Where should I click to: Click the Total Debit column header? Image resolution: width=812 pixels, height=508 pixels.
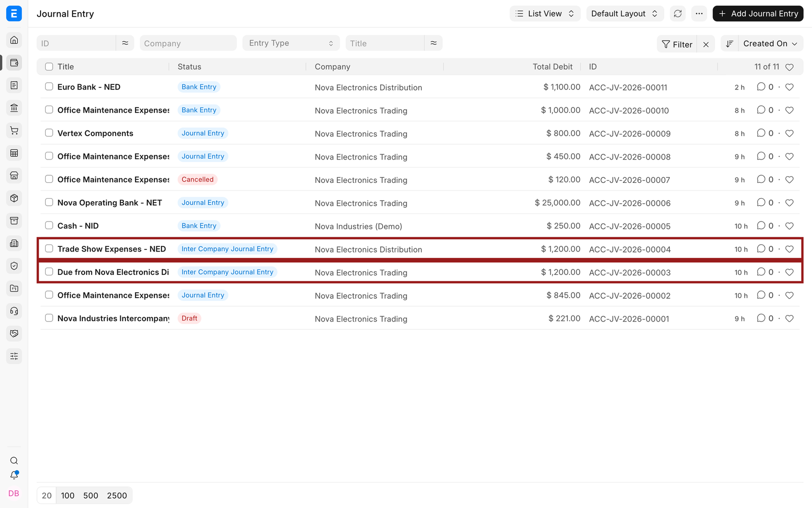tap(552, 67)
